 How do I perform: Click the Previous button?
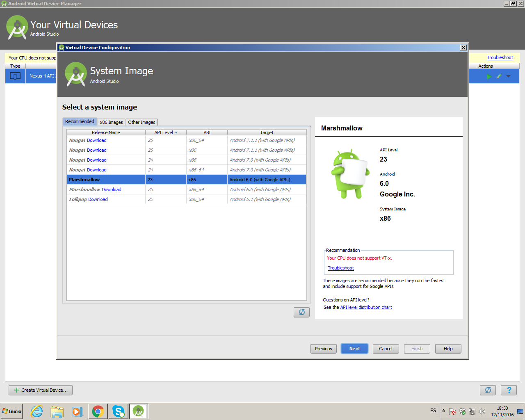324,349
